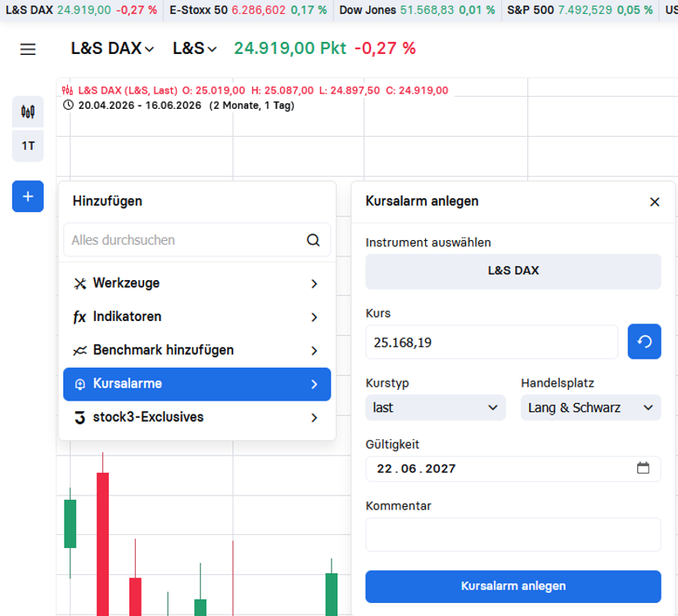
Task: Click the E-Stoxx 50 ticker item
Action: click(x=248, y=10)
